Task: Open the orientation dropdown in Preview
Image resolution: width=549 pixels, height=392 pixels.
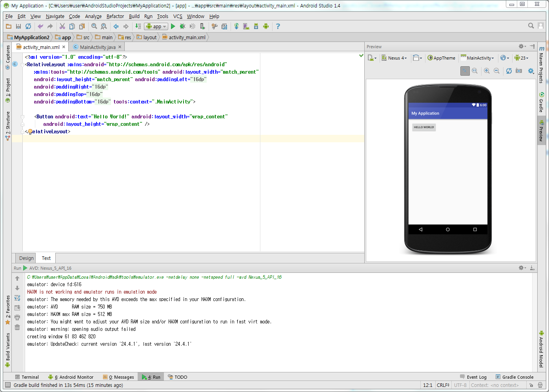Action: pos(418,58)
